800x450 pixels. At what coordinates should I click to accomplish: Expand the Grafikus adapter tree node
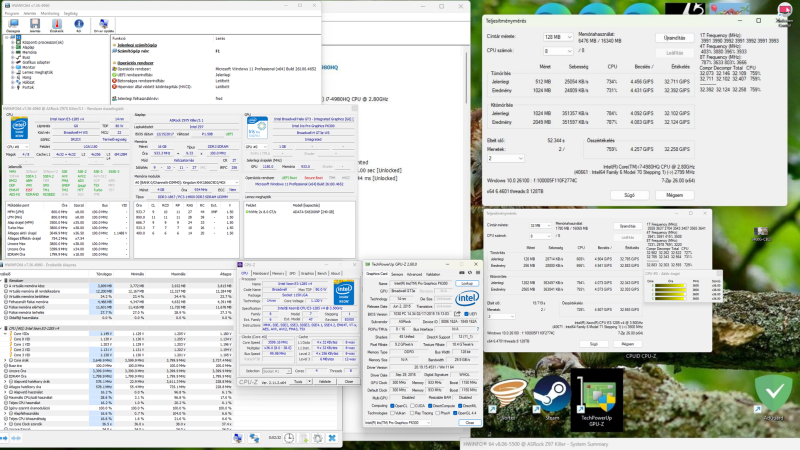pos(12,62)
